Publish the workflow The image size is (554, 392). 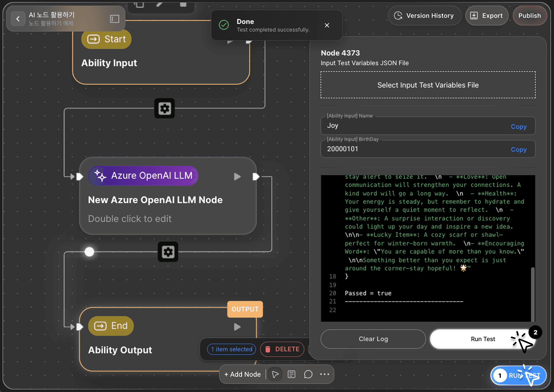coord(530,16)
